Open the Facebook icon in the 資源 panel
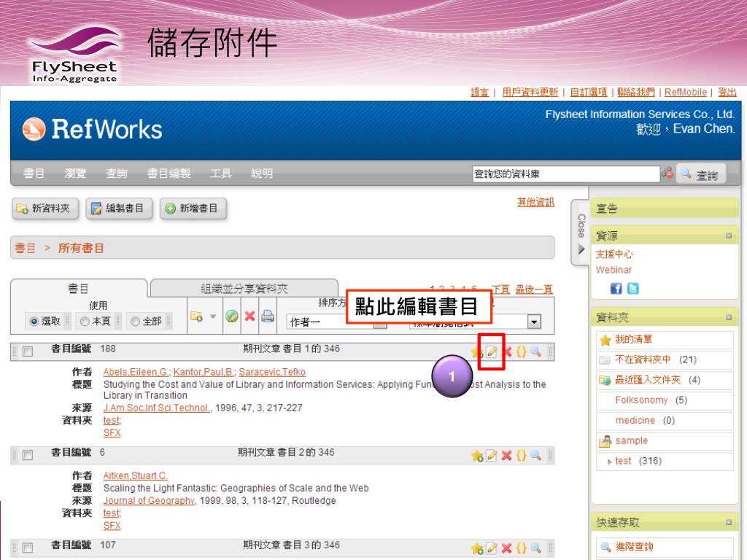 [x=616, y=289]
